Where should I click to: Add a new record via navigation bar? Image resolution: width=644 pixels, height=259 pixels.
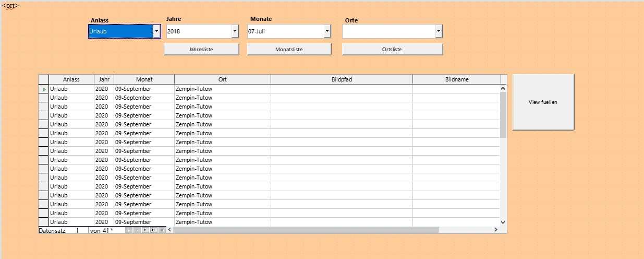pos(162,230)
